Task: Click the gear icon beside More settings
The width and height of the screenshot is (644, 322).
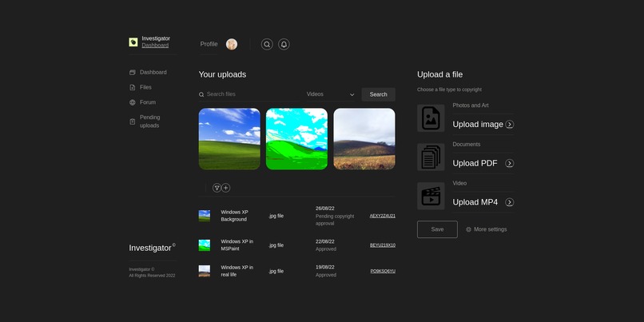Action: [469, 229]
